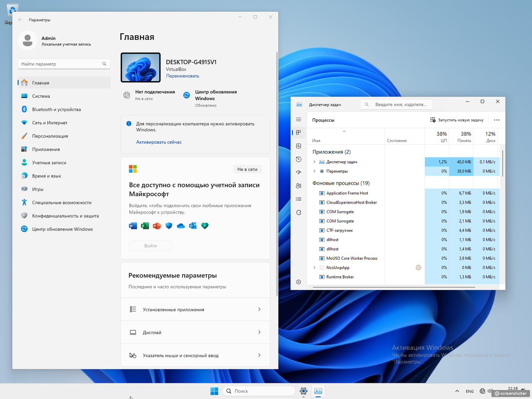Open Bluetooth и устройства in Settings sidebar
532x399 pixels.
tap(64, 109)
